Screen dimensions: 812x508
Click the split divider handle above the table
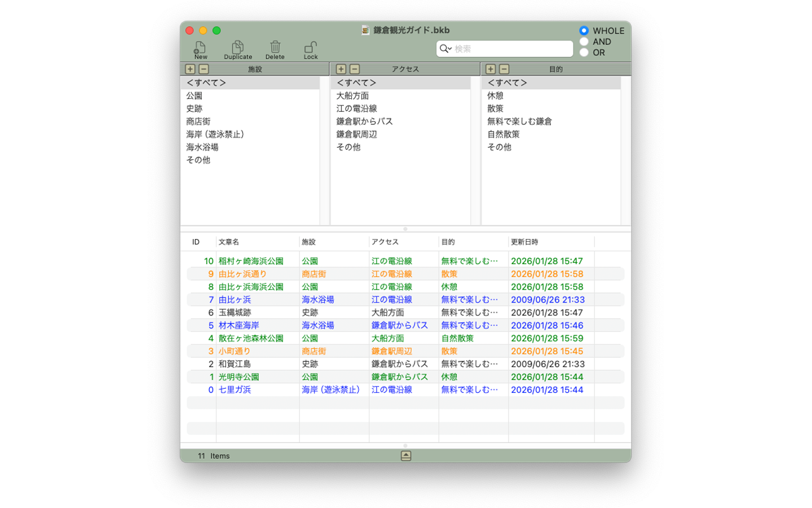pos(405,229)
